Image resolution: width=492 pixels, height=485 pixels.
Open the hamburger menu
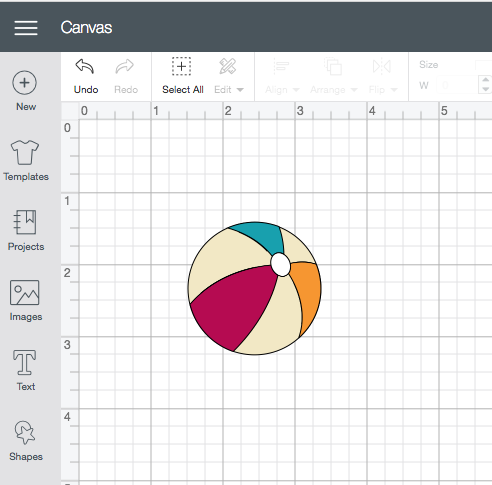tap(26, 28)
